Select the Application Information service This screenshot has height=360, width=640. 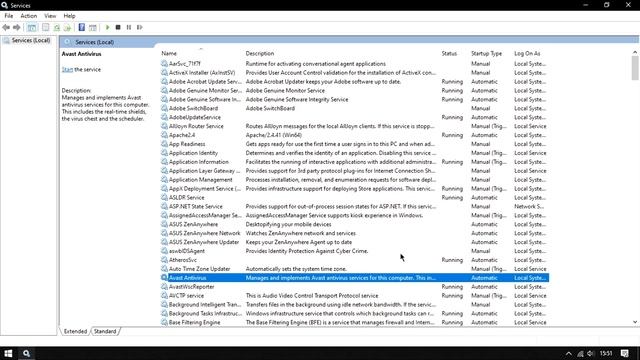[355, 162]
